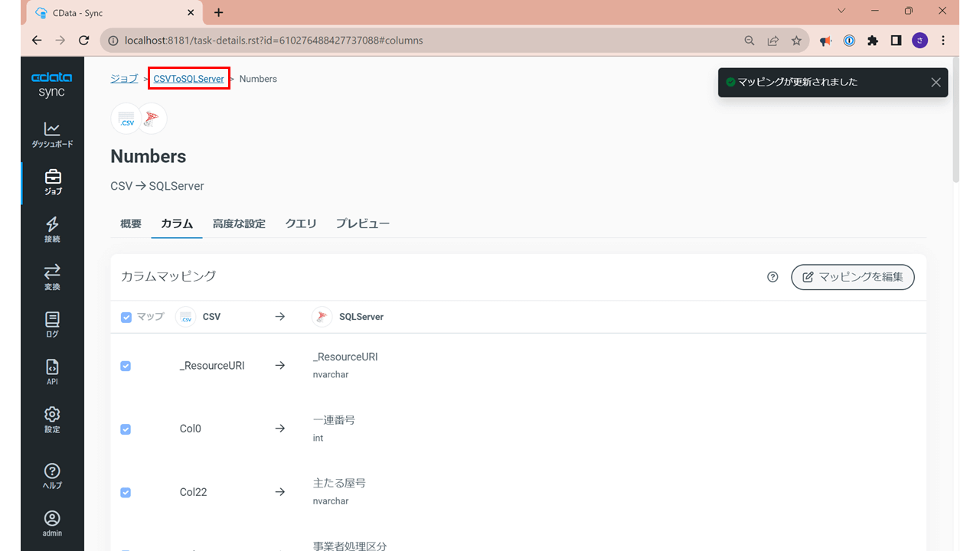Follow the CSVToSQLServer breadcrumb link

coord(189,79)
